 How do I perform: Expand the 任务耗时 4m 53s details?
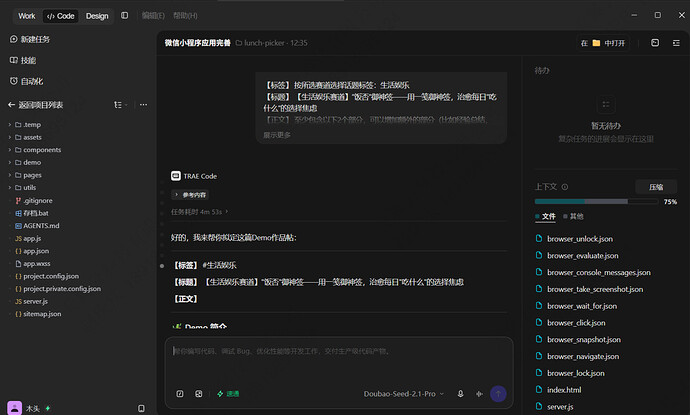pyautogui.click(x=199, y=212)
